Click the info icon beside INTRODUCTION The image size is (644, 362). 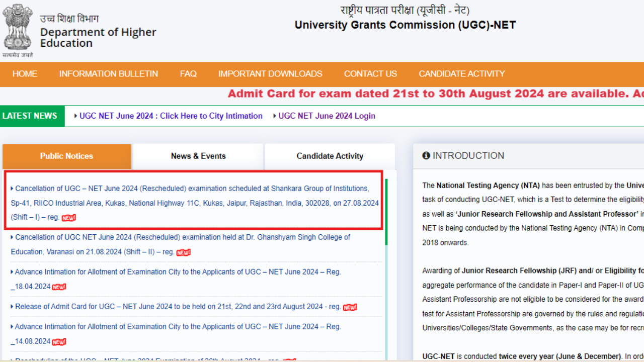(x=426, y=156)
